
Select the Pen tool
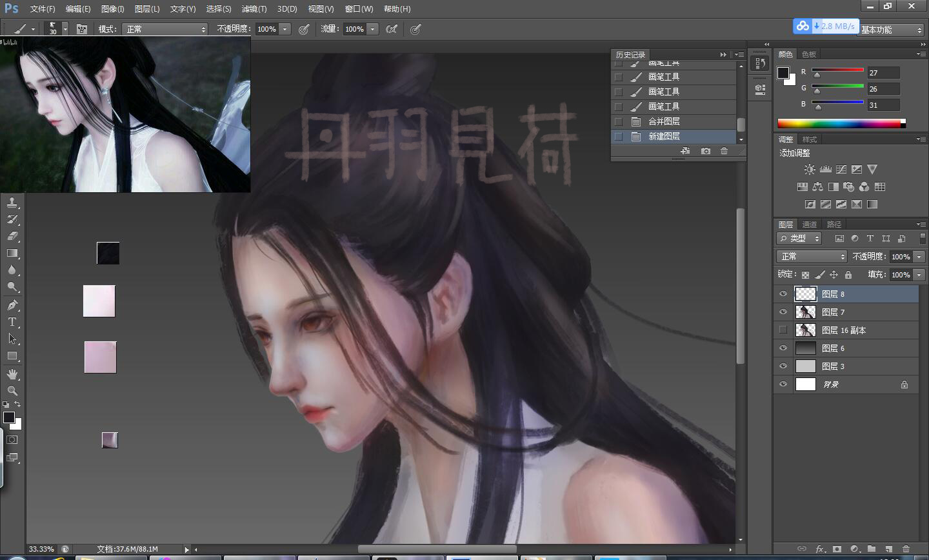pos(12,305)
